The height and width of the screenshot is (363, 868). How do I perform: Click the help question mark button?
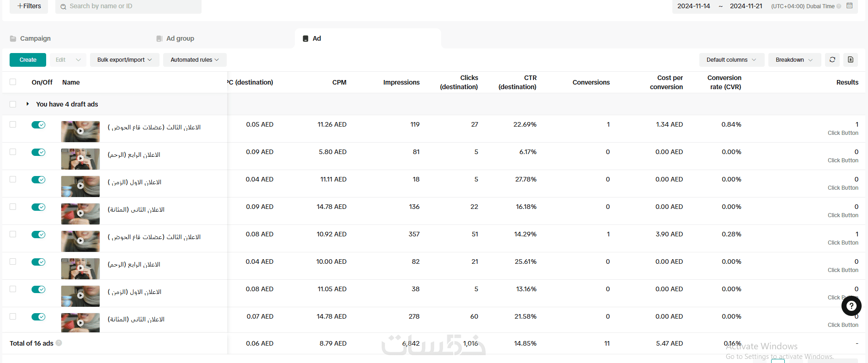pyautogui.click(x=851, y=306)
